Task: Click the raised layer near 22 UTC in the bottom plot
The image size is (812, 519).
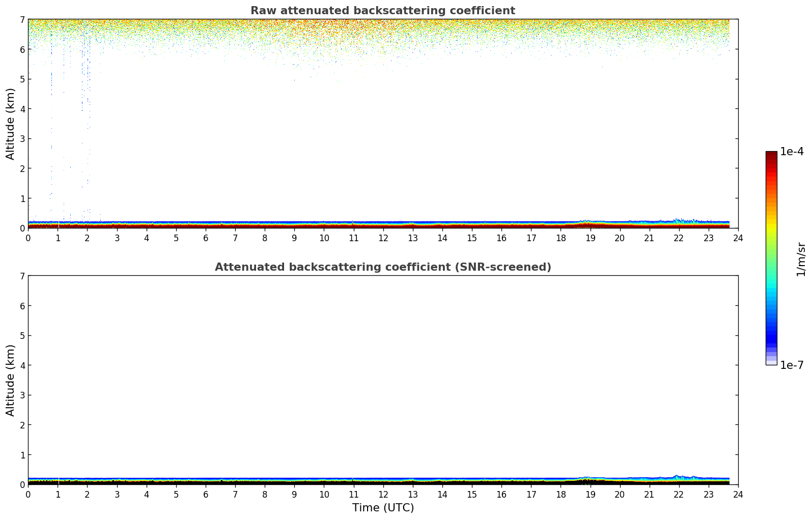Action: [677, 477]
